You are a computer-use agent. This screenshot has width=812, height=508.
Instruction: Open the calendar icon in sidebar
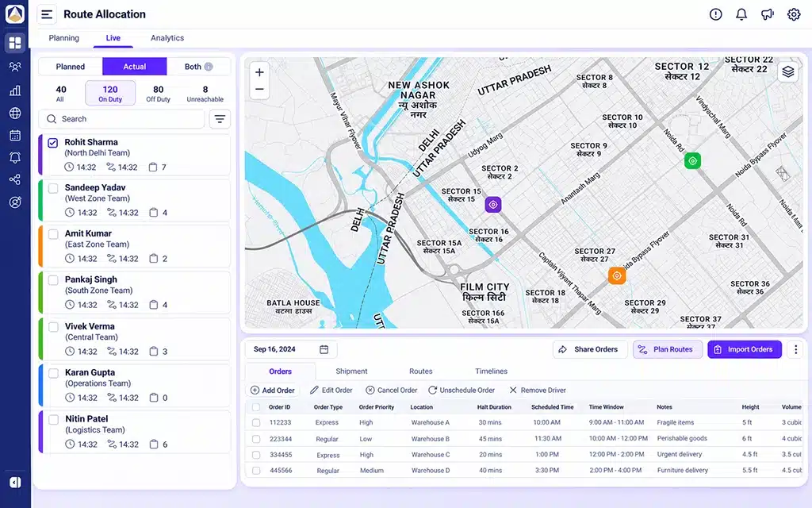coord(15,135)
